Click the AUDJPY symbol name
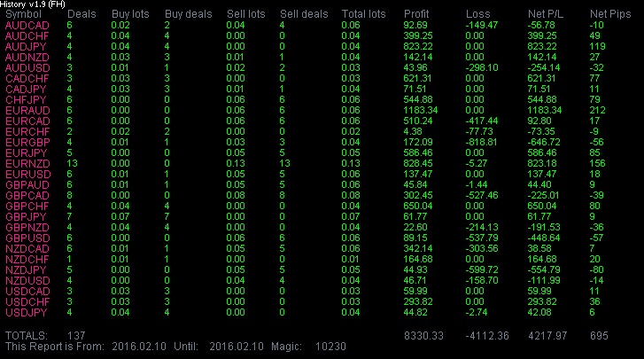This screenshot has height=359, width=644. click(x=26, y=46)
